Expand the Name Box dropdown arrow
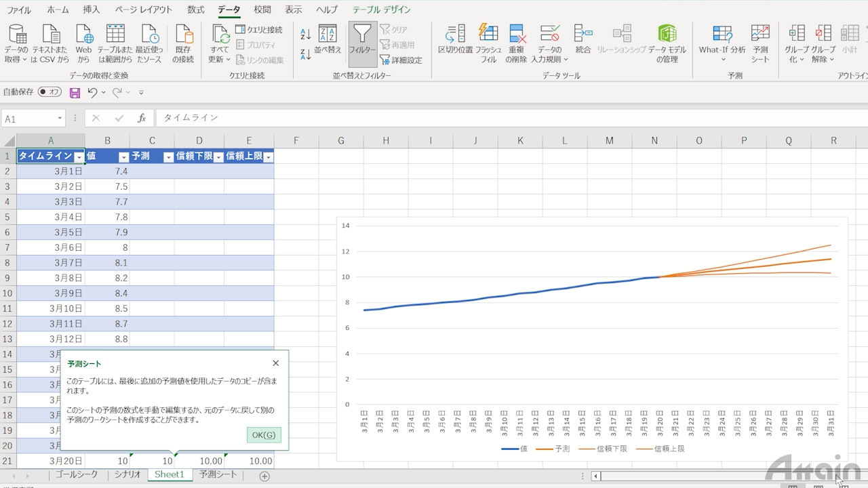The image size is (868, 488). 60,119
